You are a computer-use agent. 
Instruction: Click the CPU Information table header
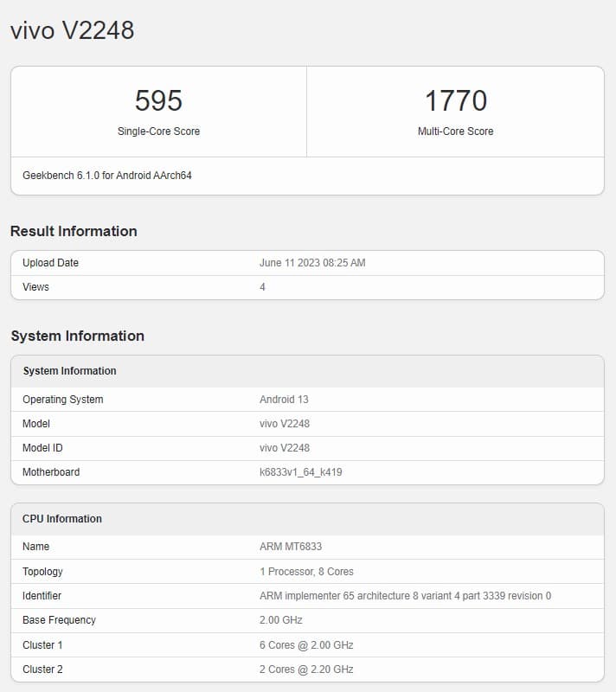point(62,519)
